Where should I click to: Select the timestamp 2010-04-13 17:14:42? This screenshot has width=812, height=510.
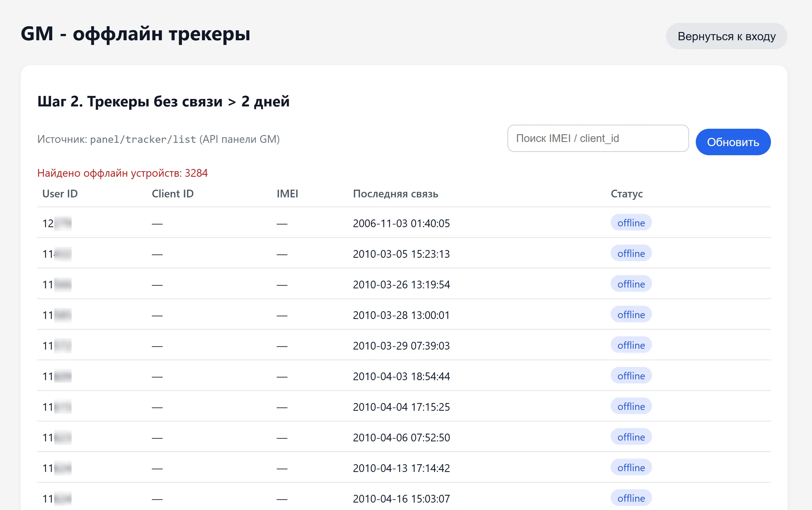[x=401, y=468]
